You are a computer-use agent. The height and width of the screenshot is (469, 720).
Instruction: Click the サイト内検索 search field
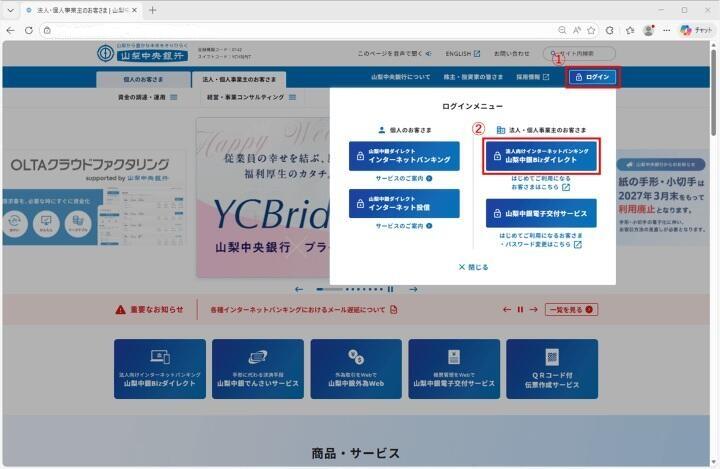[x=580, y=53]
